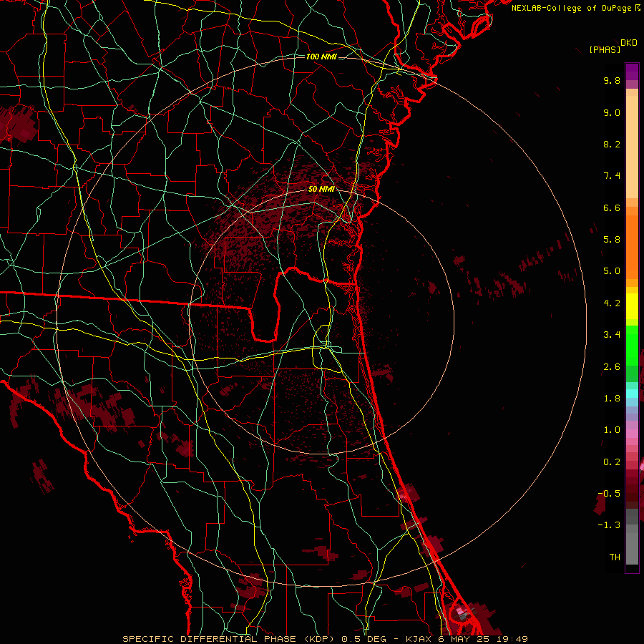Select the 50 NMI range ring label
The width and height of the screenshot is (644, 644).
(321, 189)
